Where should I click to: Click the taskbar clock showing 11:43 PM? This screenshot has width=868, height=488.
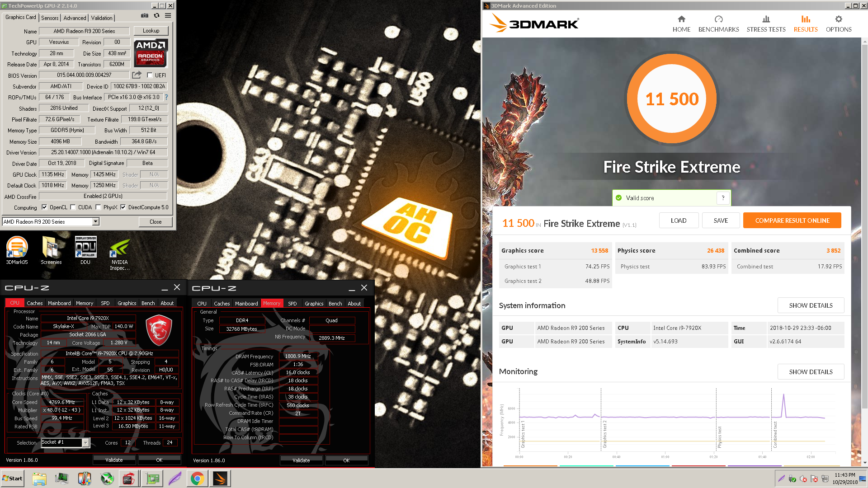[844, 479]
